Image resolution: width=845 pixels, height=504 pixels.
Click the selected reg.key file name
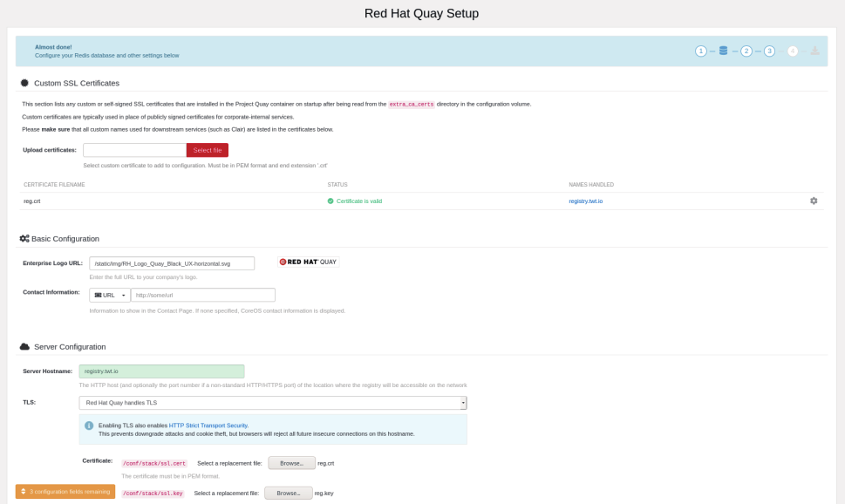[x=324, y=494]
